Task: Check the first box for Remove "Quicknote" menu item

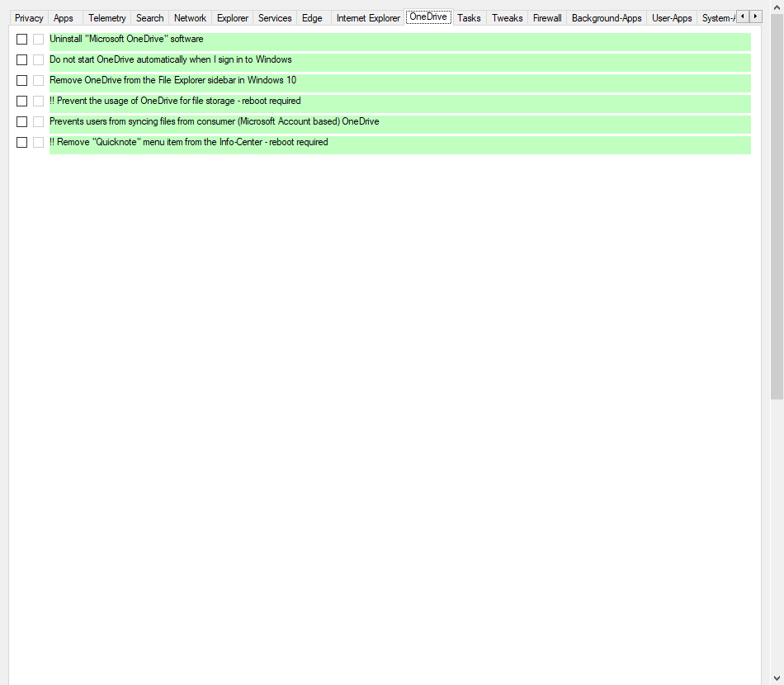Action: (22, 143)
